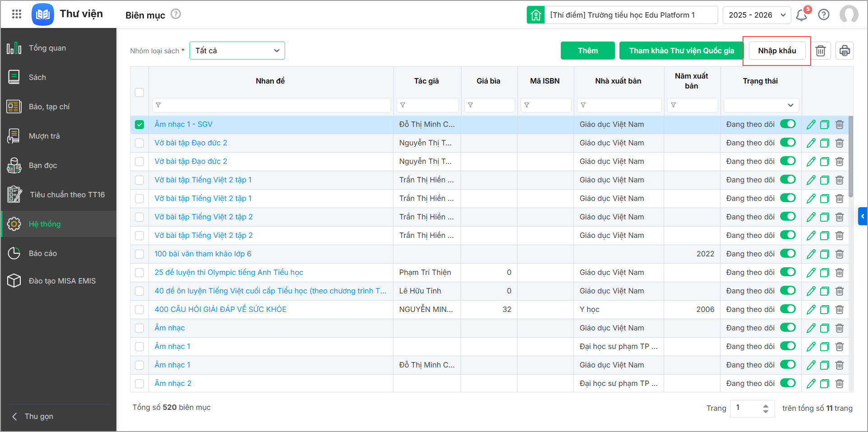Screen dimensions: 868x432
Task: Click the page number input
Action: click(x=746, y=408)
